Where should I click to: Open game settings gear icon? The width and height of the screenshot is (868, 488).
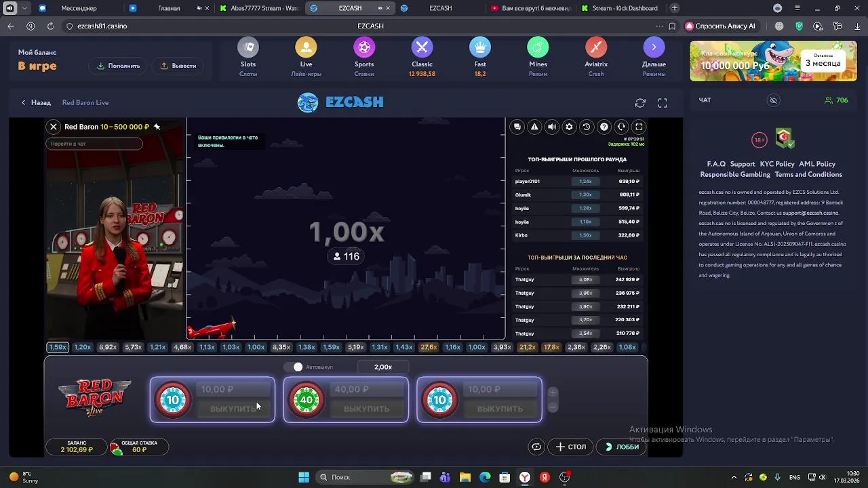click(x=569, y=127)
